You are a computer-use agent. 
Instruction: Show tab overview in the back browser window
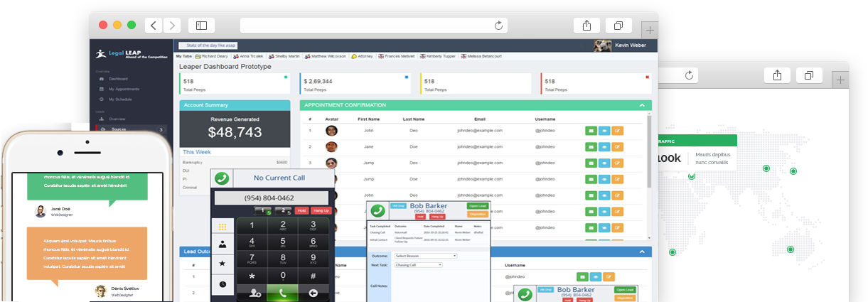[x=809, y=75]
